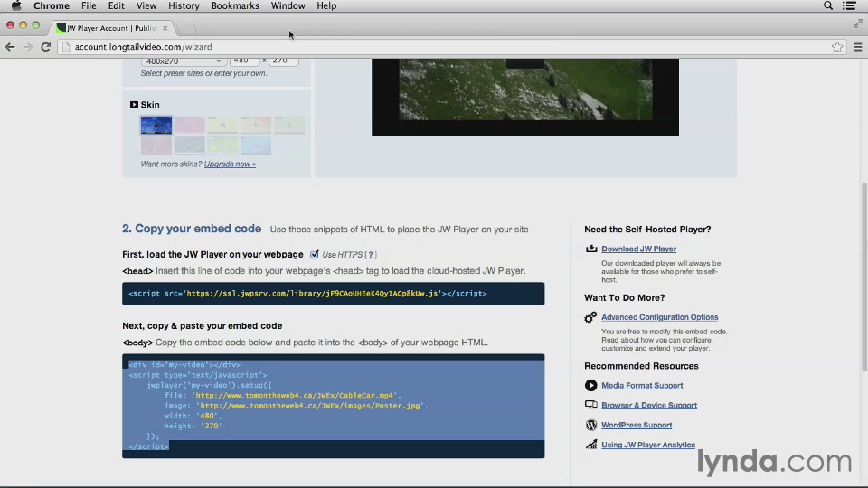Click the play icon beside Media Format Support

(590, 385)
